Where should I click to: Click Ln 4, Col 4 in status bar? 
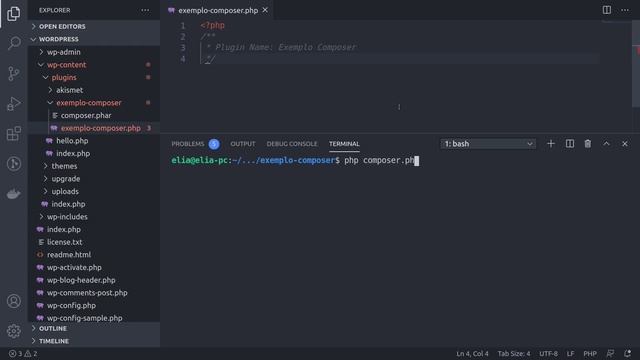(472, 353)
